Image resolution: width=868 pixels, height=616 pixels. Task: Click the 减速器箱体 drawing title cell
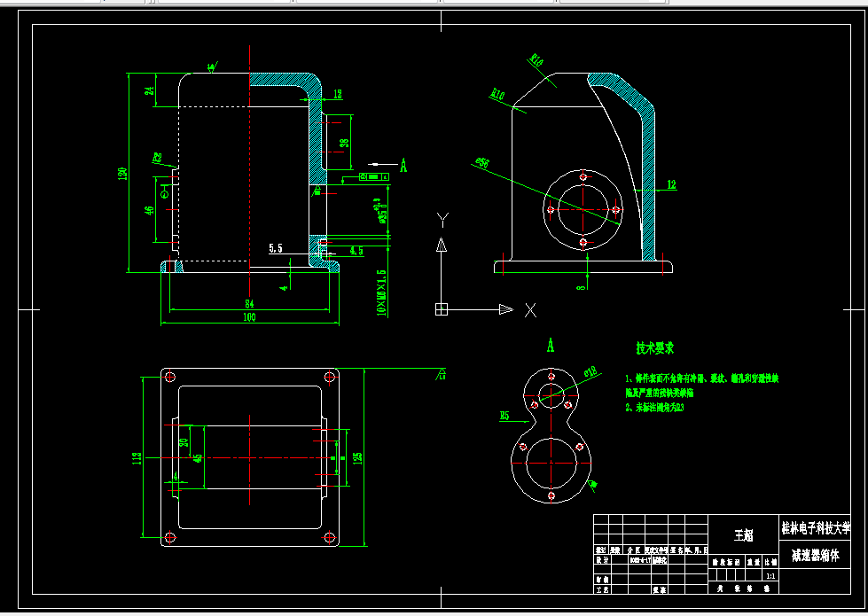tap(816, 555)
